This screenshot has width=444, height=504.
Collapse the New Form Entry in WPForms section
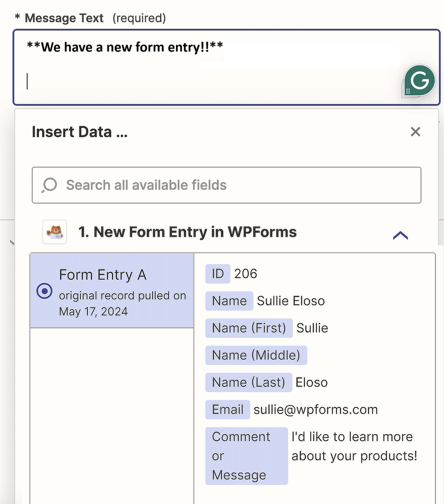[400, 235]
